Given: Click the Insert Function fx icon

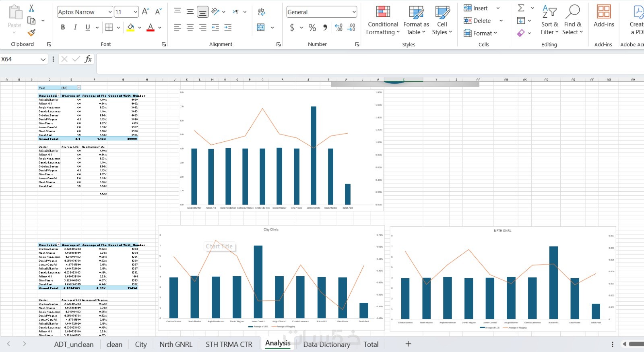Looking at the screenshot, I should 88,59.
